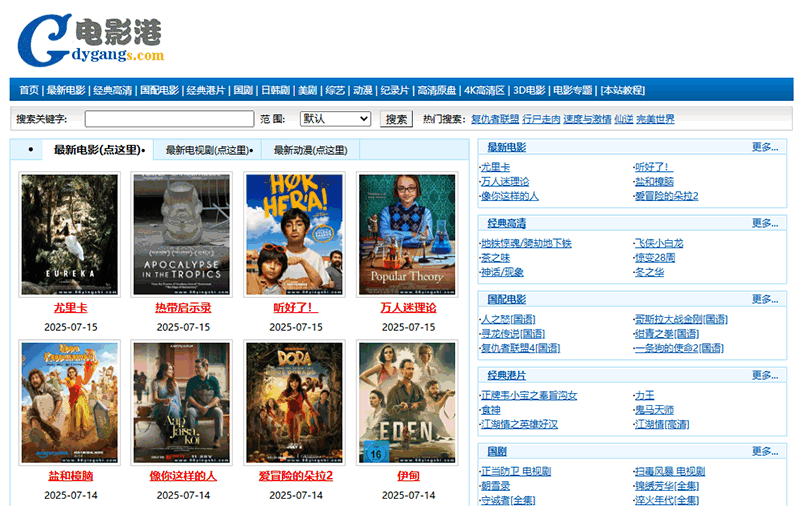Screen dimensions: 800x506
Task: Go to 纪录片 navigation item
Action: tap(395, 90)
